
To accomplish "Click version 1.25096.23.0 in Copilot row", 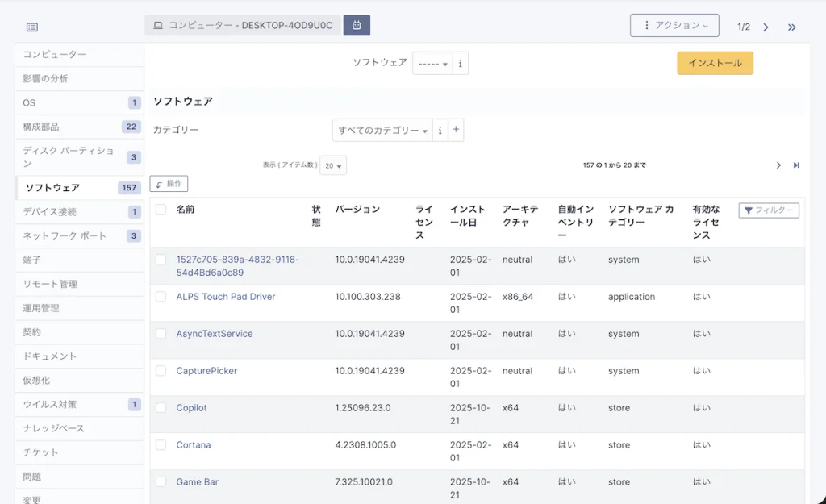I will [x=363, y=407].
